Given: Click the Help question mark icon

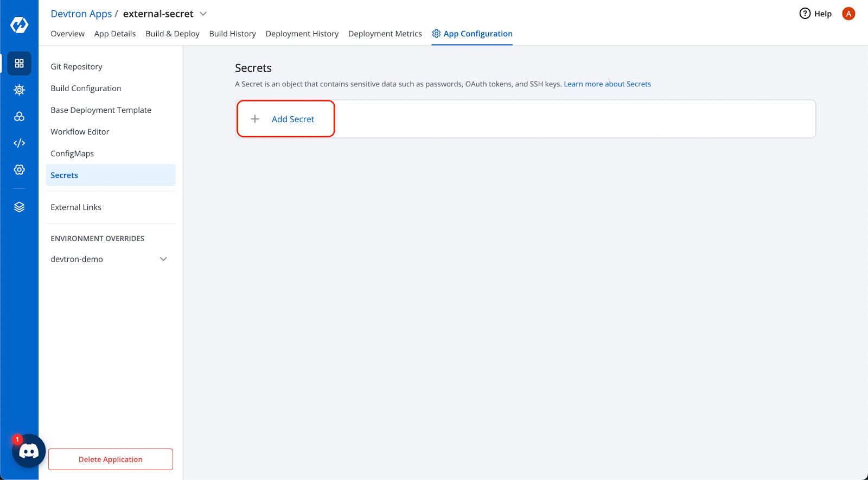Looking at the screenshot, I should (805, 14).
